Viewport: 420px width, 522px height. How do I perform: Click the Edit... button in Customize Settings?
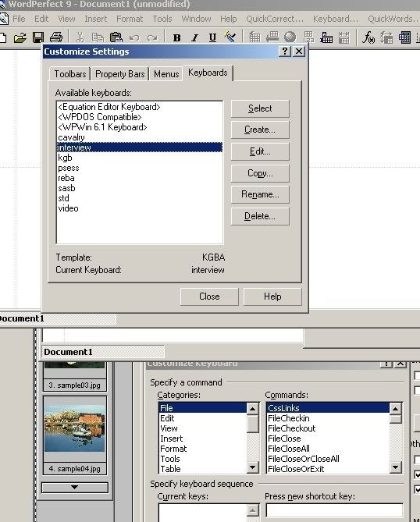pos(260,151)
